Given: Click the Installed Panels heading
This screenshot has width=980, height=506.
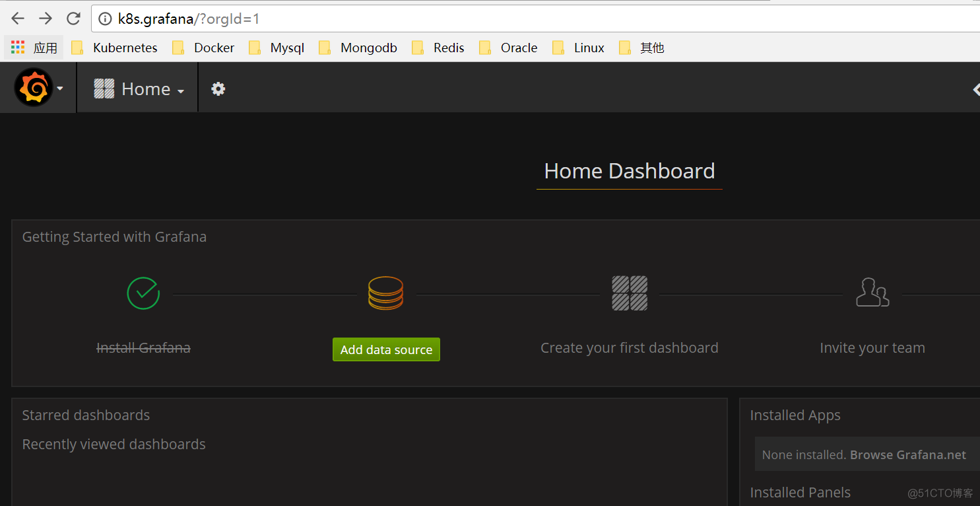Looking at the screenshot, I should pos(800,492).
